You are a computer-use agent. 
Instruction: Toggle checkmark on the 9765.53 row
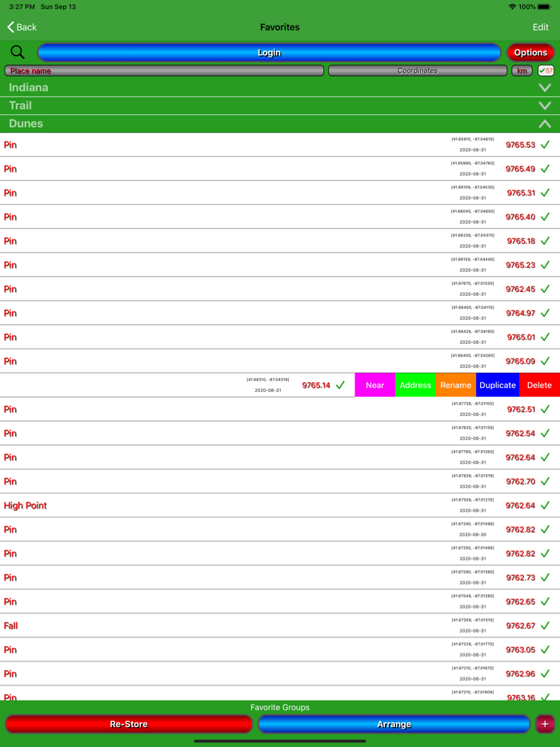(546, 145)
